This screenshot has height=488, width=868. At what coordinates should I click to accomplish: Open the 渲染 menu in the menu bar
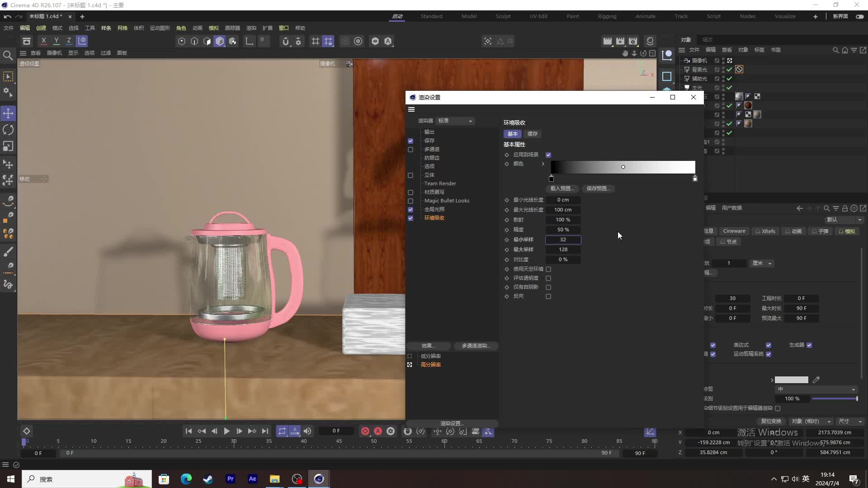coord(251,28)
